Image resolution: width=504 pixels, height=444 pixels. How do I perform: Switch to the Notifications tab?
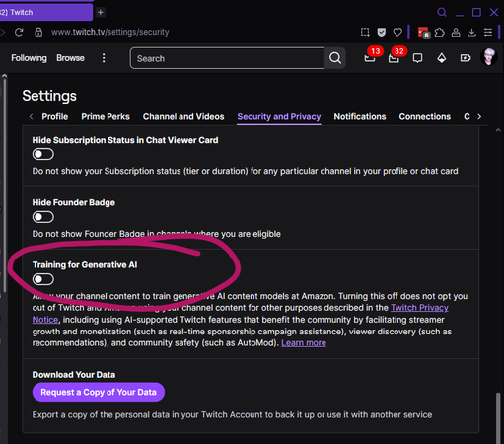360,117
